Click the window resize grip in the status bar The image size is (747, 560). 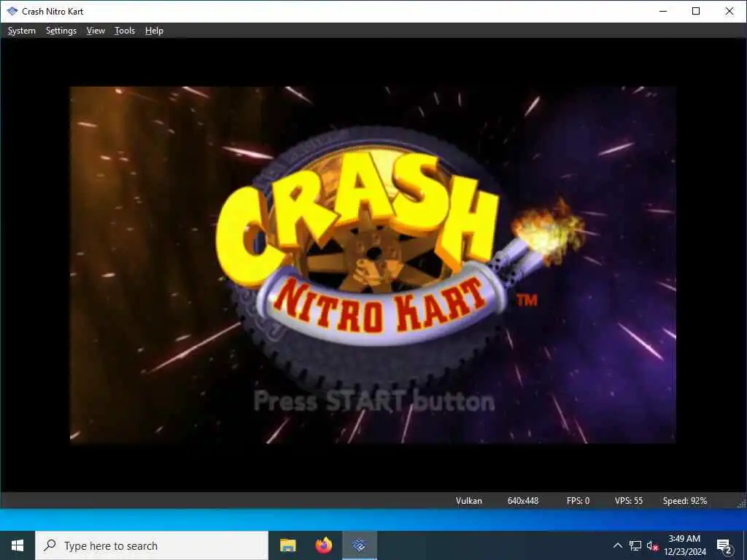(x=741, y=503)
